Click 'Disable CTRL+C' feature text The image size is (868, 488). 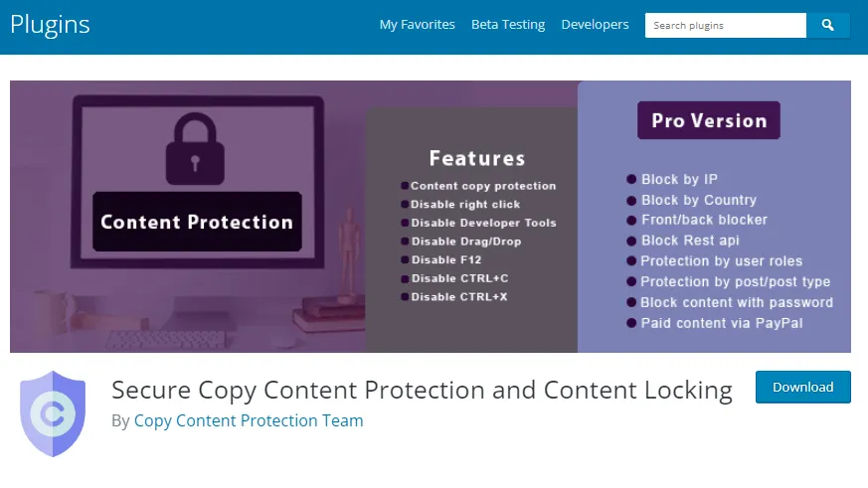tap(459, 278)
